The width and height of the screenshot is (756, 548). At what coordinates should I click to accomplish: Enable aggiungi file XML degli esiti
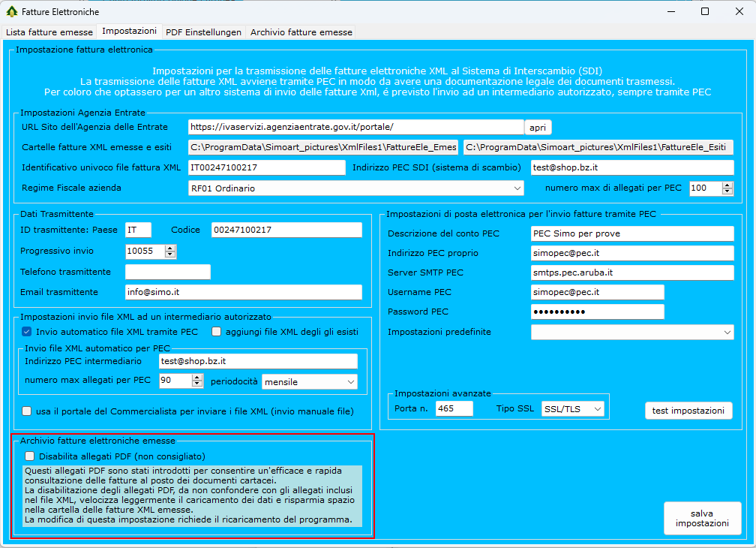[x=217, y=332]
